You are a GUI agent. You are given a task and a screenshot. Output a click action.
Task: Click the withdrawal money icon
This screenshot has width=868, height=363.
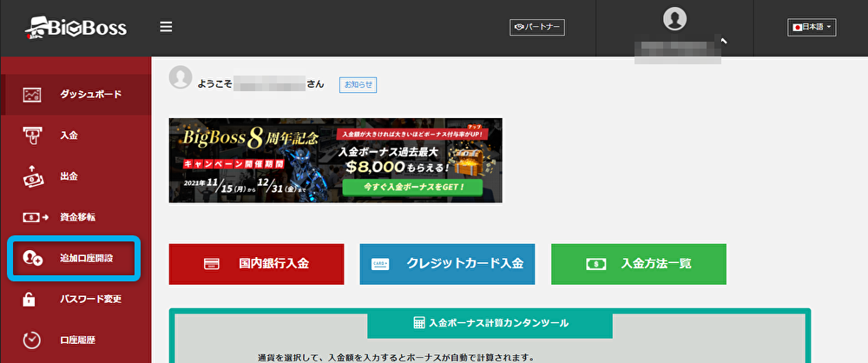pyautogui.click(x=31, y=175)
